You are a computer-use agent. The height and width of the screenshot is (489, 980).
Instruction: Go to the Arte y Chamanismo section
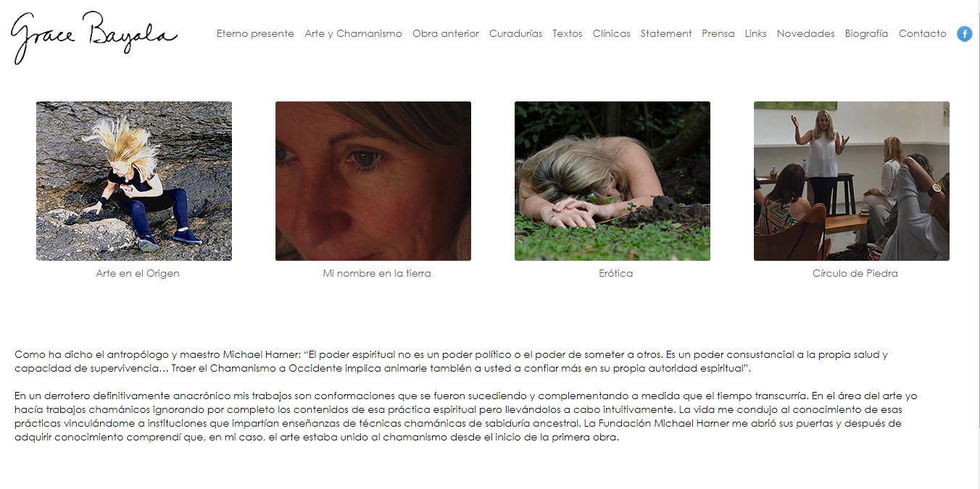pyautogui.click(x=353, y=33)
